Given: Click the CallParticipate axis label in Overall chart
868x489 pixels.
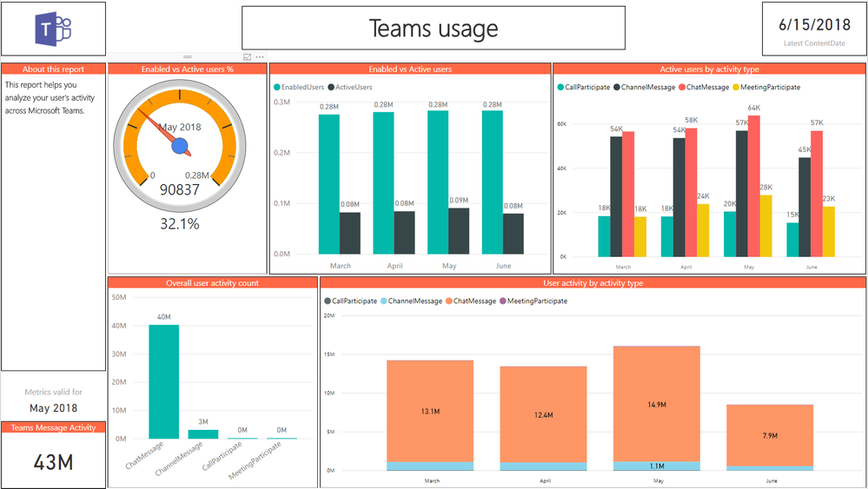Looking at the screenshot, I should click(222, 456).
